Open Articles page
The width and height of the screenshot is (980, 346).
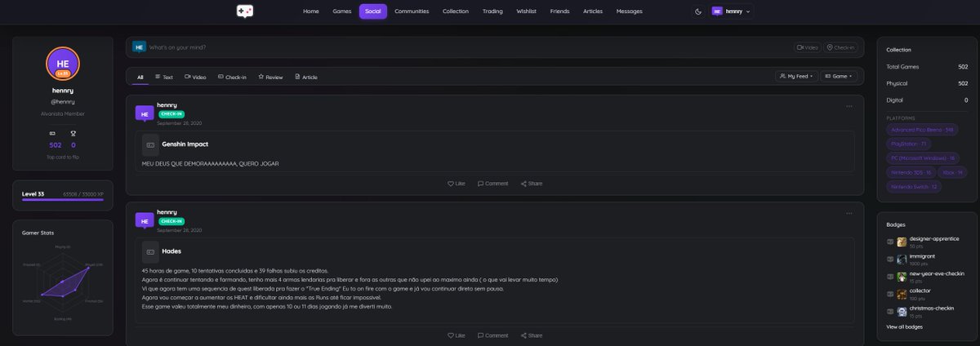pos(593,11)
